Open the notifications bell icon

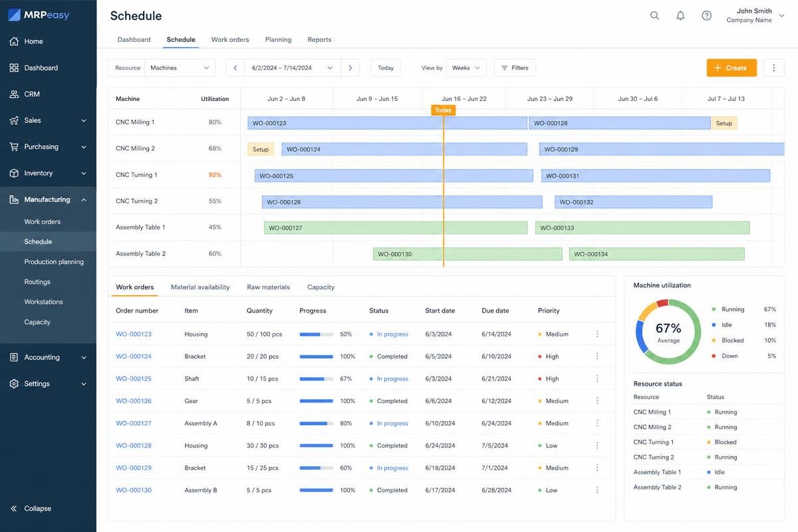coord(680,15)
